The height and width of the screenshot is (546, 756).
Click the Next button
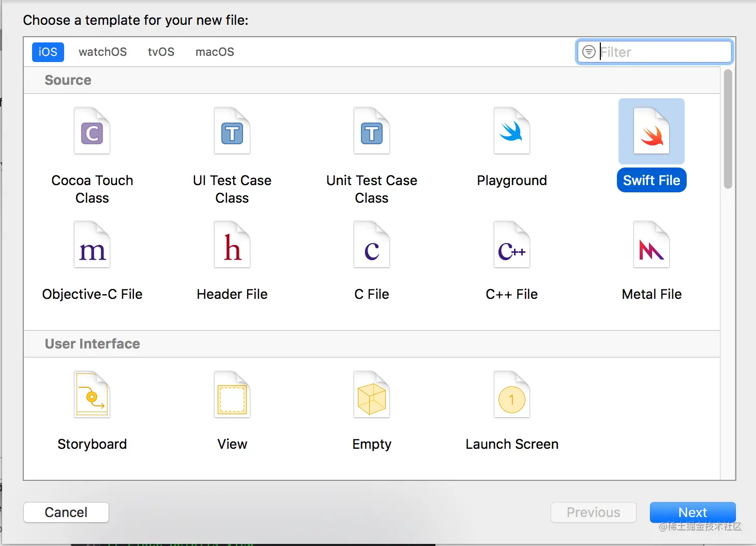tap(692, 512)
